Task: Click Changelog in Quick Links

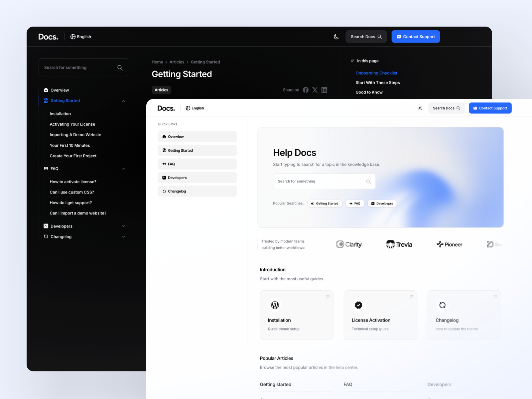Action: pos(197,191)
